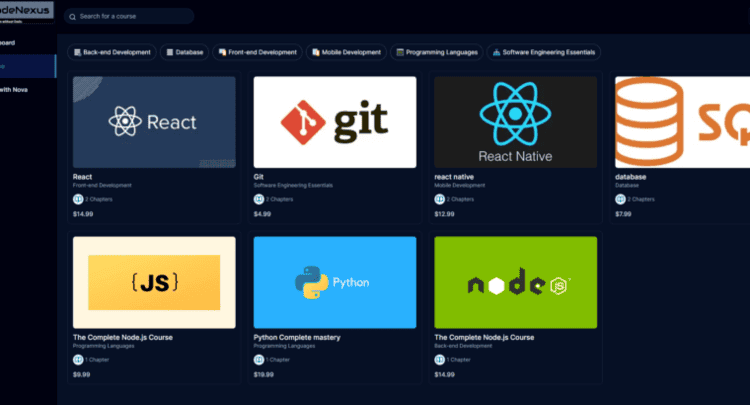The height and width of the screenshot is (405, 750).
Task: Select the highlighted sidebar item
Action: point(28,66)
